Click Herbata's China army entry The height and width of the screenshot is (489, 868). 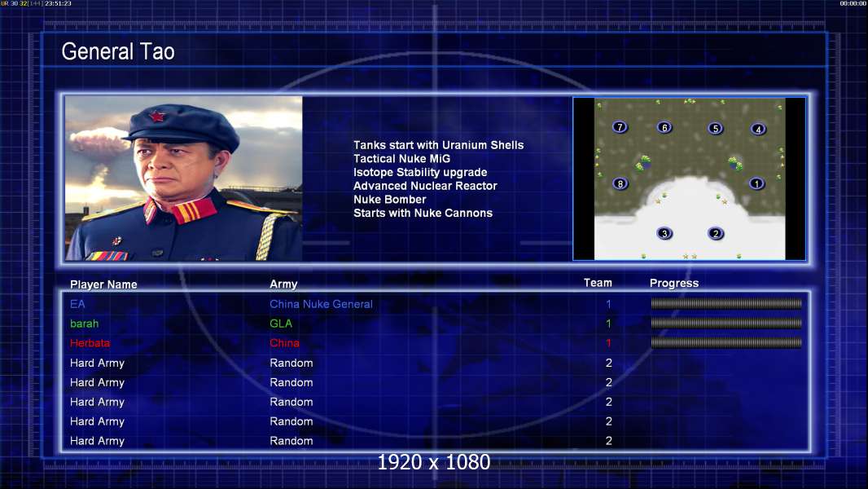284,343
